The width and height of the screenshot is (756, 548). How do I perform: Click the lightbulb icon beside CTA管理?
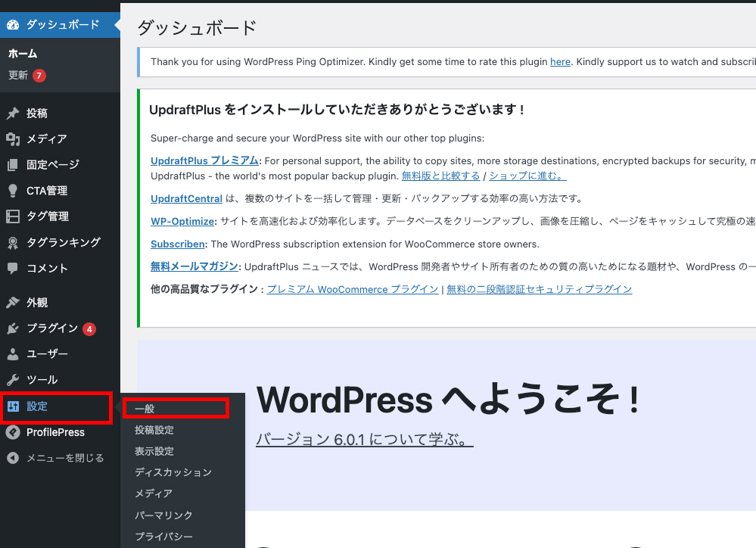[13, 191]
